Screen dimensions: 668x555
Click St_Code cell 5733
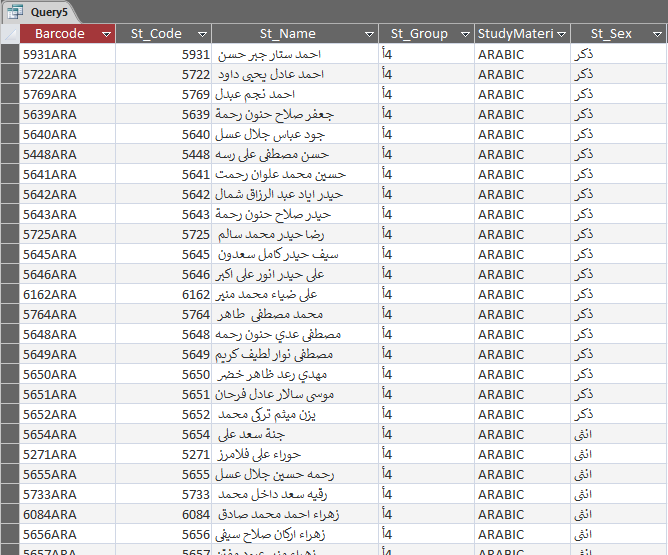[164, 495]
